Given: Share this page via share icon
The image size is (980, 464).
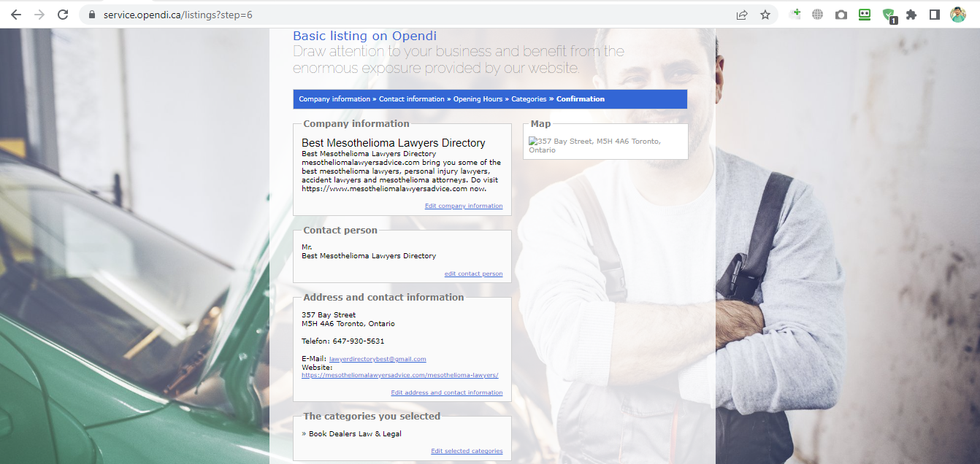Looking at the screenshot, I should [x=742, y=15].
